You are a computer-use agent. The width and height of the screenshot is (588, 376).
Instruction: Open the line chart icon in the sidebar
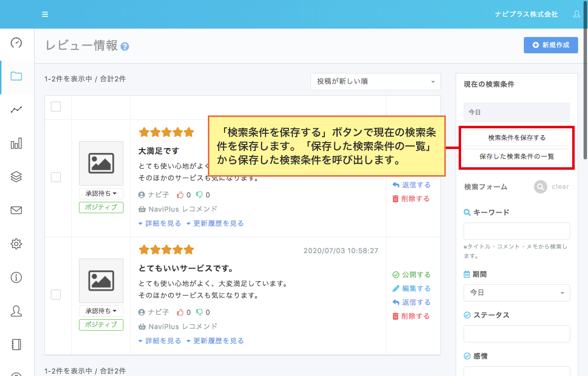click(x=16, y=110)
